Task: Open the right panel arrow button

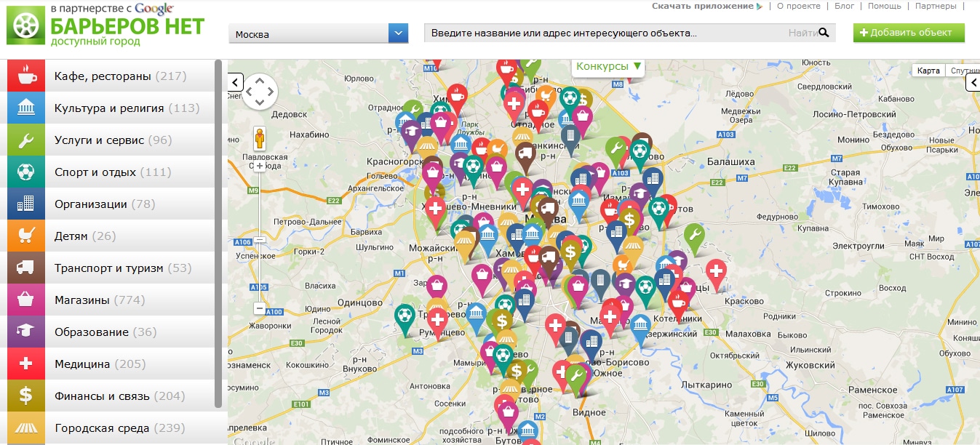Action: (x=973, y=83)
